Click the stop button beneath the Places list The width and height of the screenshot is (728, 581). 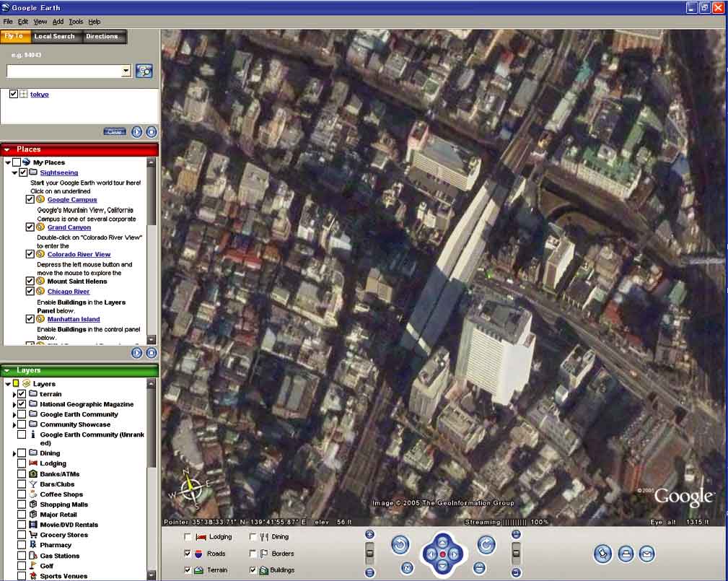click(152, 353)
